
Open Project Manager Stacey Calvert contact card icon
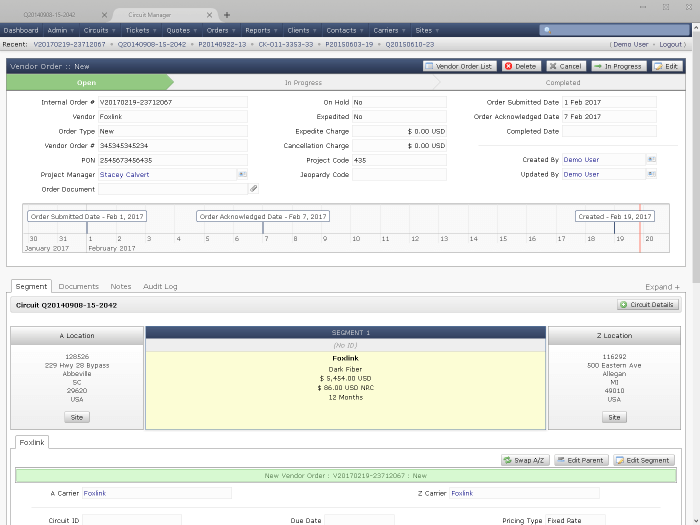(241, 174)
